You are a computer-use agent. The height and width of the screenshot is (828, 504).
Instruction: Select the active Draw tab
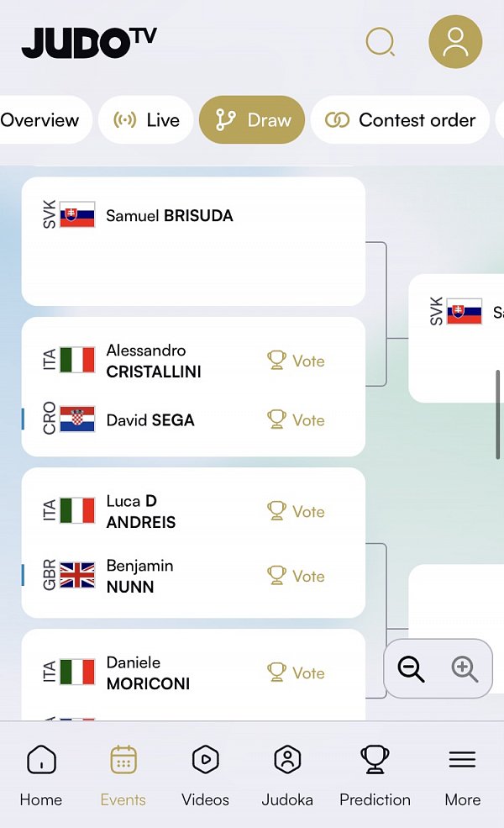[x=252, y=120]
